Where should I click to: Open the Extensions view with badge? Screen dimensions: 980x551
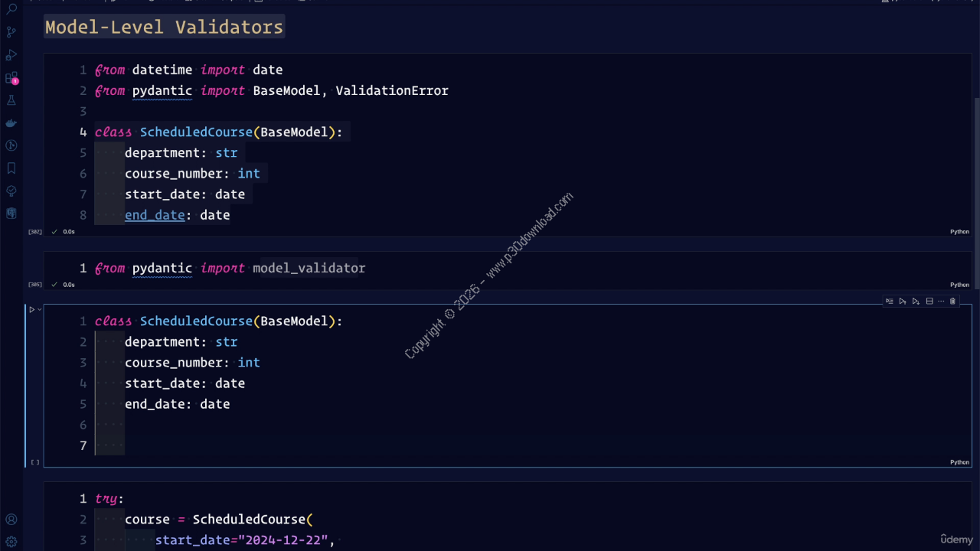[11, 78]
